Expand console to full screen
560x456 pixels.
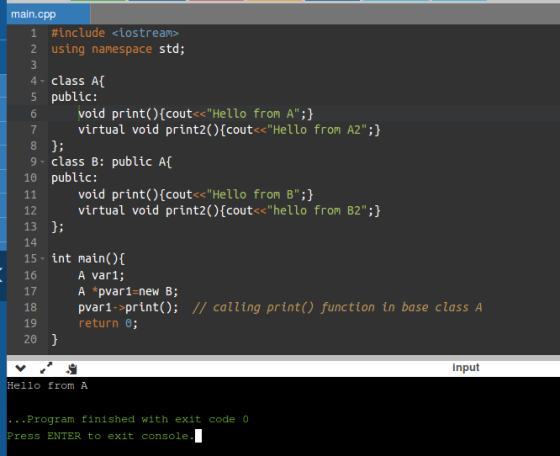[x=46, y=368]
